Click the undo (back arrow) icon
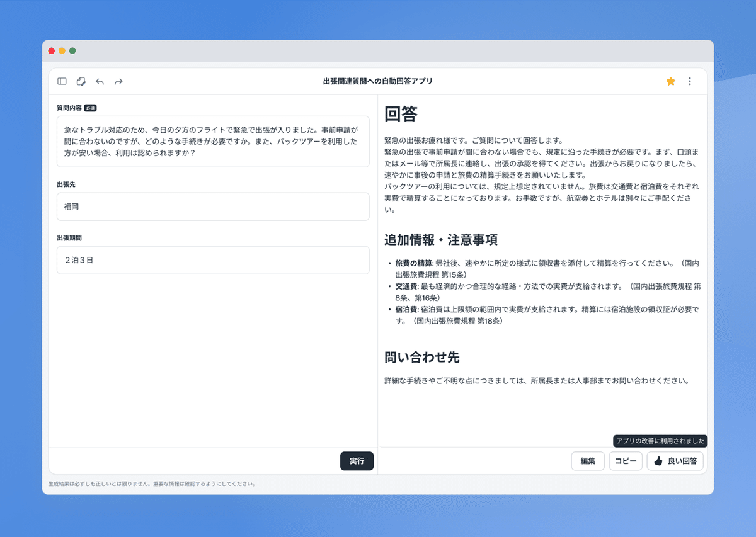Image resolution: width=756 pixels, height=537 pixels. pyautogui.click(x=100, y=81)
